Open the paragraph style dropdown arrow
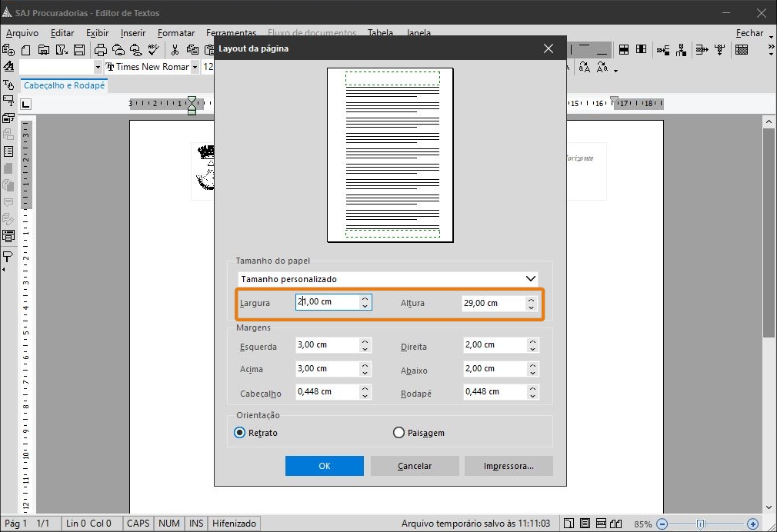The width and height of the screenshot is (777, 532). pyautogui.click(x=97, y=68)
